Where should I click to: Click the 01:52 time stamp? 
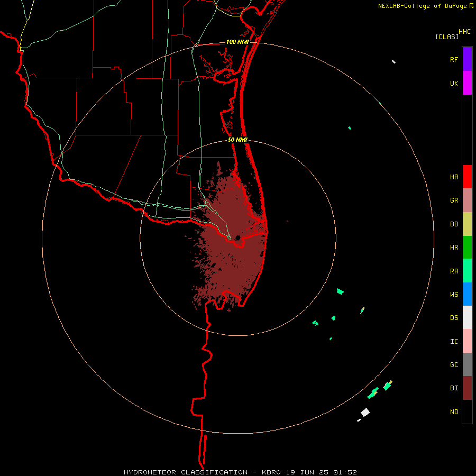tap(345, 472)
